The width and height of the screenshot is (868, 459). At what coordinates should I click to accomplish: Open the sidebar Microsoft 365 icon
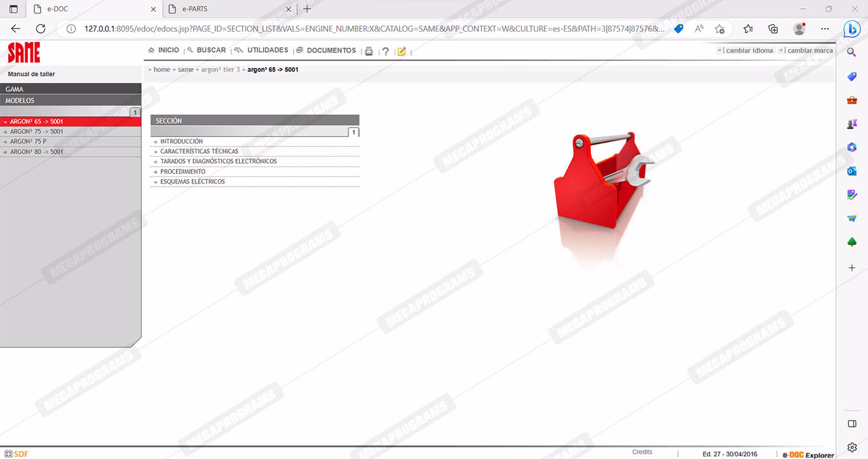click(x=852, y=147)
